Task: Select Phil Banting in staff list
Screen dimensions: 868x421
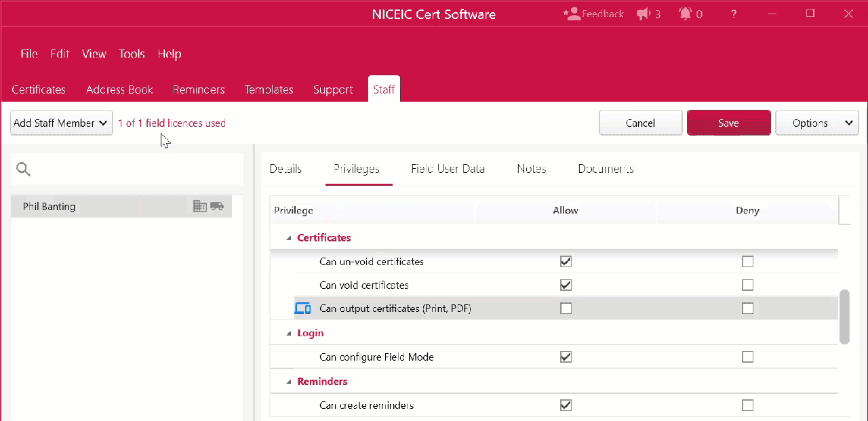Action: [x=121, y=206]
